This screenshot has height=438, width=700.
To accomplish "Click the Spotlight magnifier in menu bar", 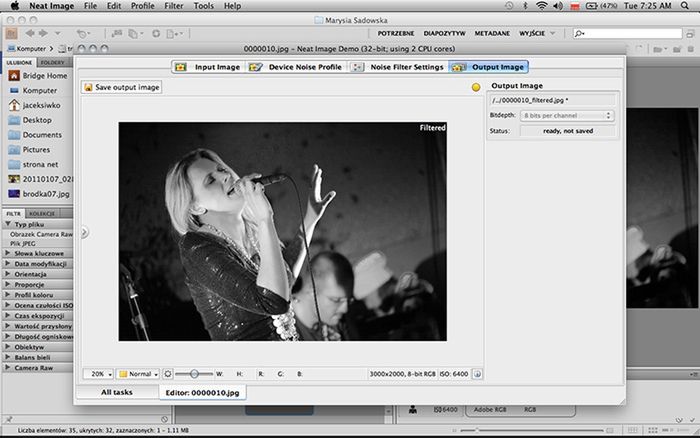I will [x=685, y=6].
